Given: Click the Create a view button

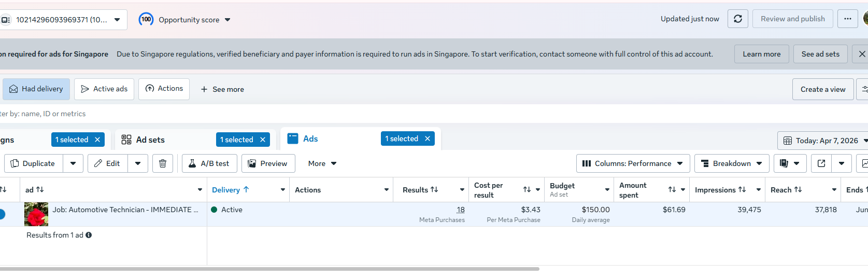Looking at the screenshot, I should coord(823,89).
